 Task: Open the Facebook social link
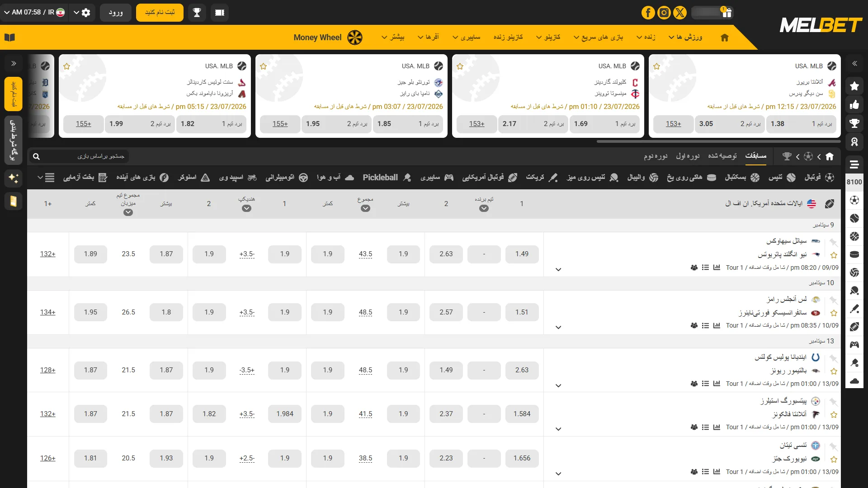click(648, 13)
